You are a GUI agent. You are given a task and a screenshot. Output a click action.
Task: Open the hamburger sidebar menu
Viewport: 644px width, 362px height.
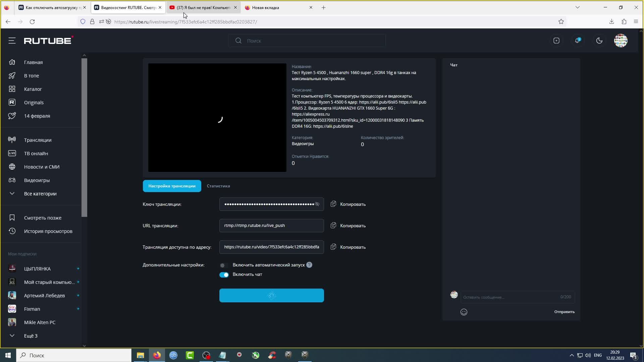(12, 41)
